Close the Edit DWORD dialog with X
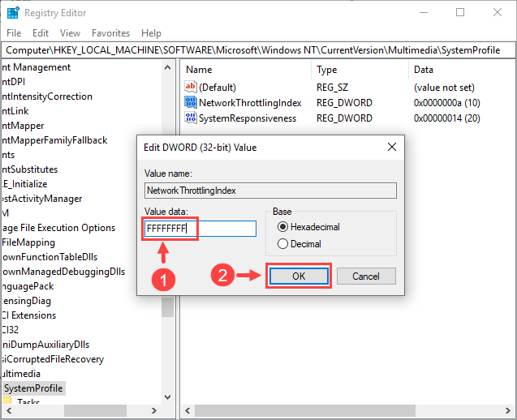This screenshot has height=420, width=517. click(392, 147)
